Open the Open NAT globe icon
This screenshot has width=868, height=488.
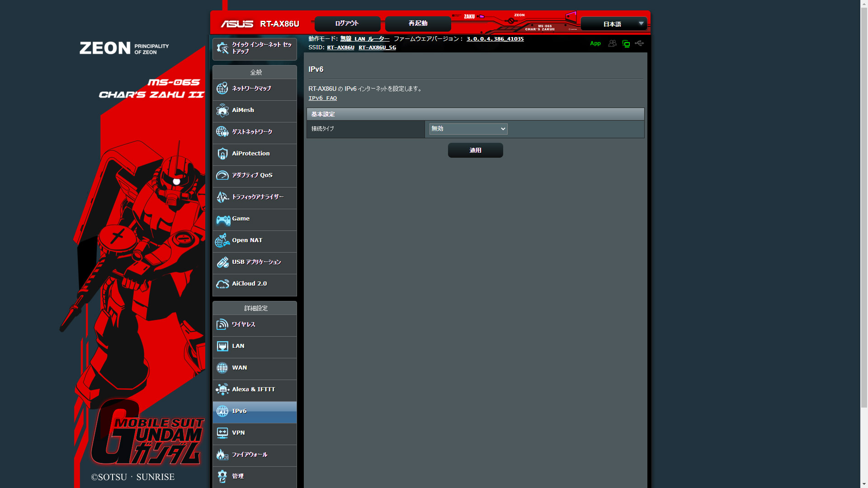click(222, 240)
